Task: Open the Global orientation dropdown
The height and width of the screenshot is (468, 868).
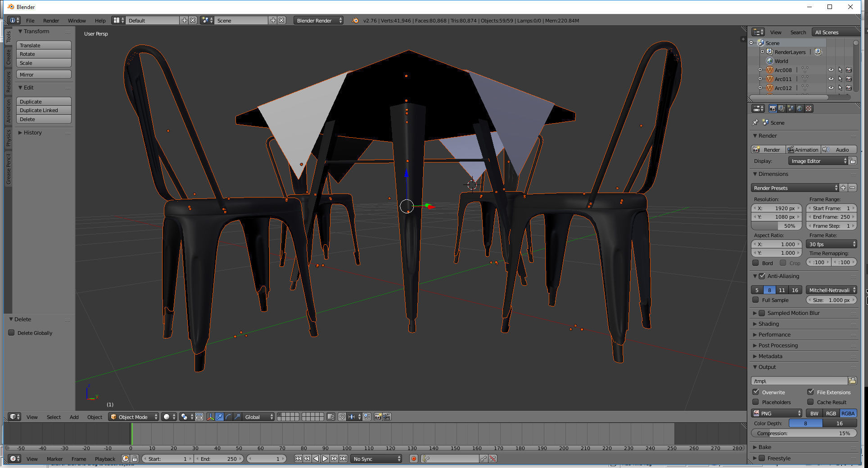Action: [x=258, y=417]
